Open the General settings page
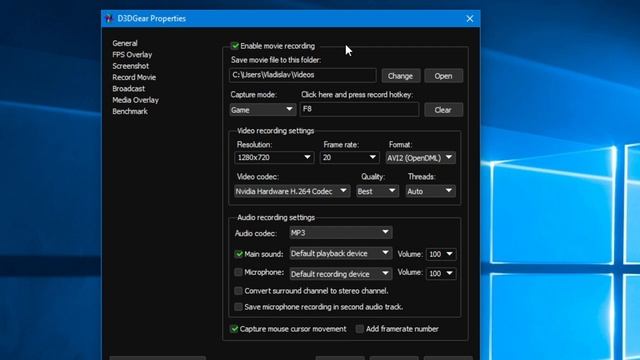This screenshot has width=640, height=360. (x=125, y=43)
